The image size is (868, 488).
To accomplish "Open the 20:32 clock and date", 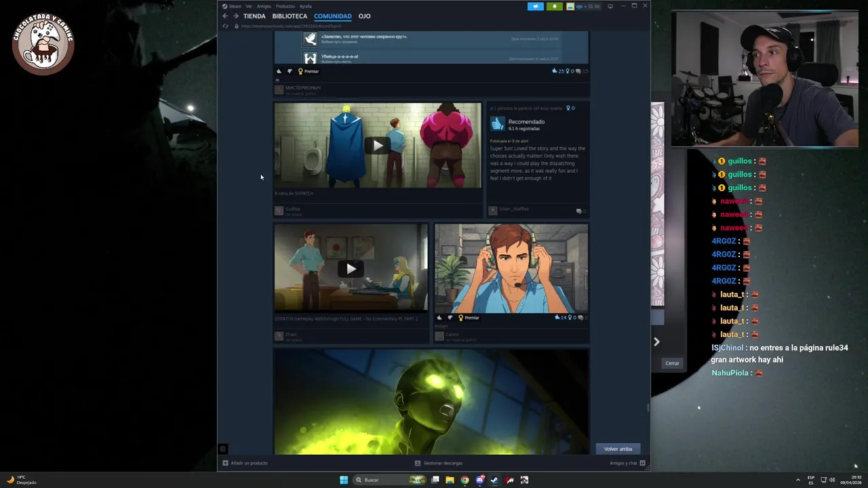I will click(x=850, y=480).
